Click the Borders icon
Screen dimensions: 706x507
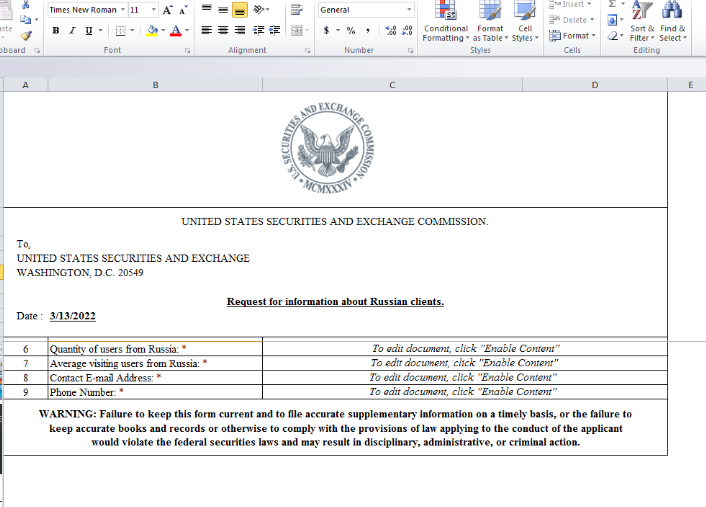pyautogui.click(x=120, y=31)
